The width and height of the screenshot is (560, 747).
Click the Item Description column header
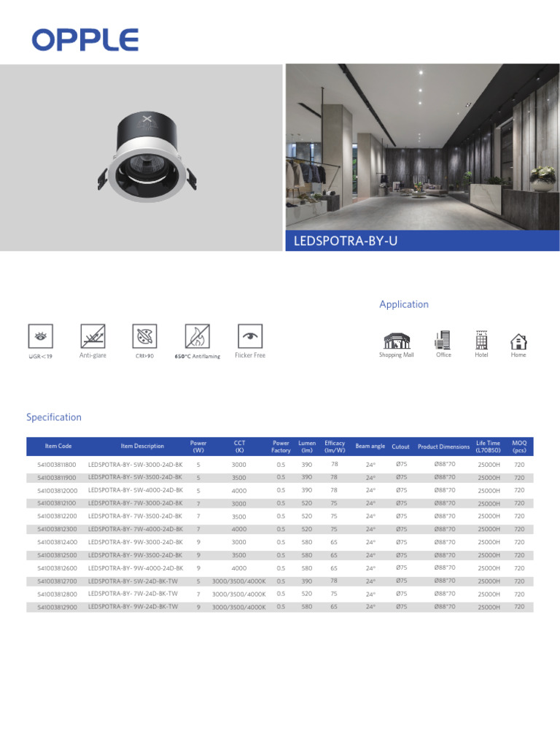142,446
